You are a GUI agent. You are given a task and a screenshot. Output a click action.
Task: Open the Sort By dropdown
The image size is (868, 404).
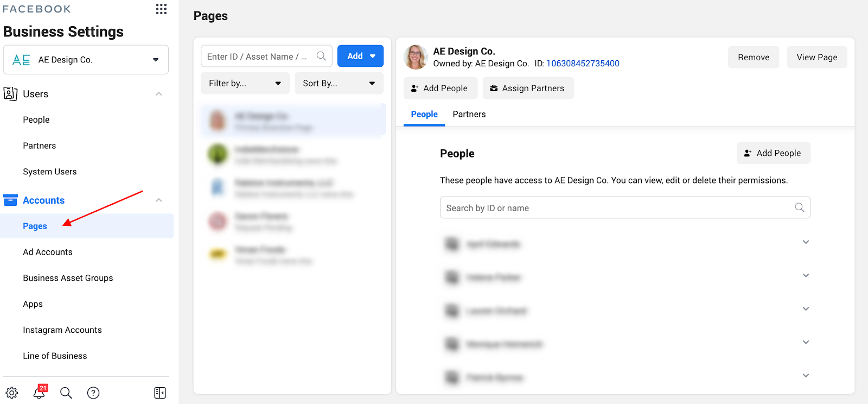339,83
